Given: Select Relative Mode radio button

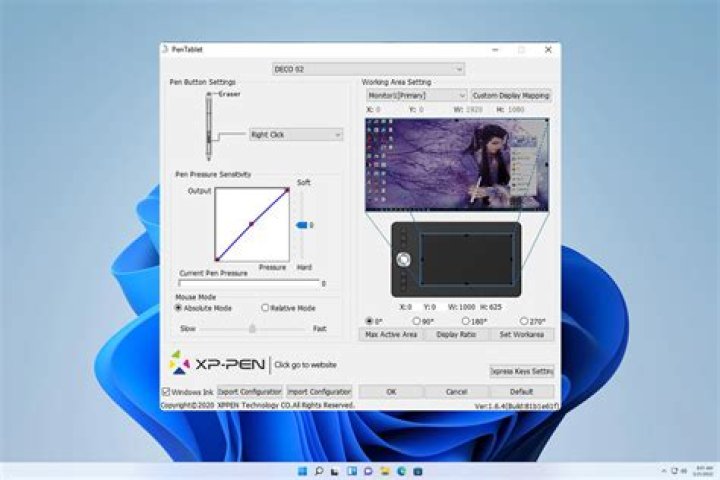Looking at the screenshot, I should (x=265, y=308).
